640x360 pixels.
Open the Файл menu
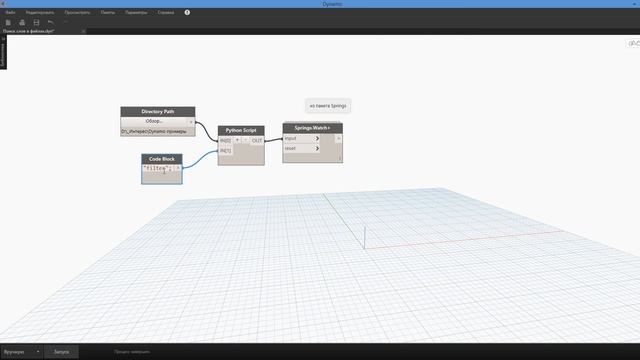click(x=11, y=13)
